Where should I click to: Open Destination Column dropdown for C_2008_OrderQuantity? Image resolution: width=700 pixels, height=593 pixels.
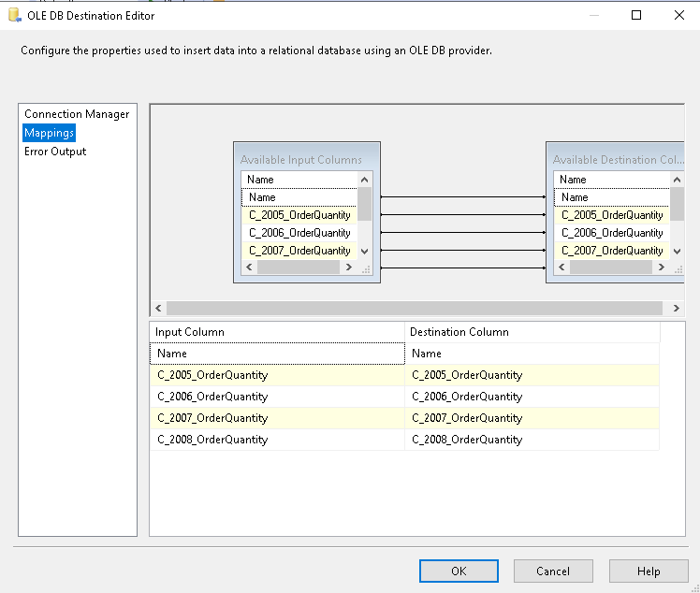532,440
